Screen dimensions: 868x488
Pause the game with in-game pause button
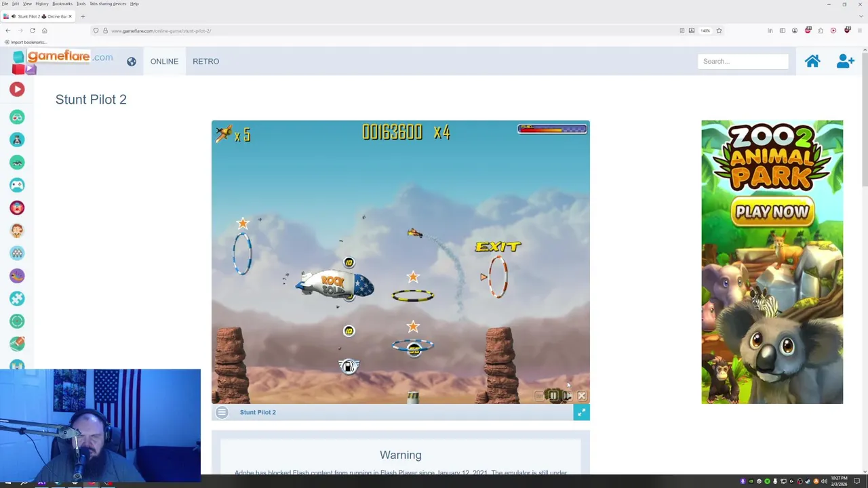[x=553, y=396]
